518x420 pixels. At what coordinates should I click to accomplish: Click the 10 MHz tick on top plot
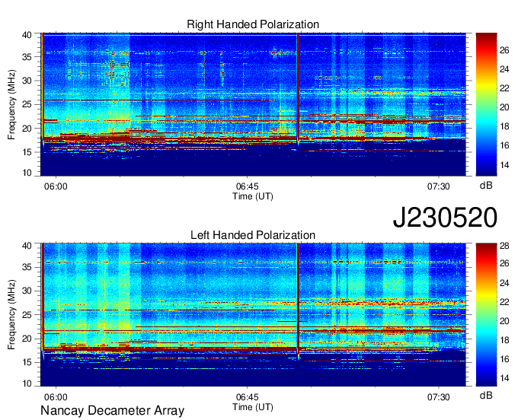(27, 173)
